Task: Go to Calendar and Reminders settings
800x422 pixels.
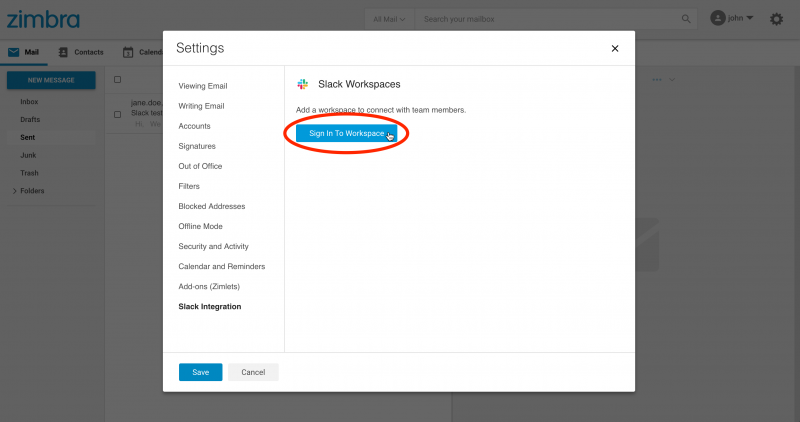Action: (221, 266)
